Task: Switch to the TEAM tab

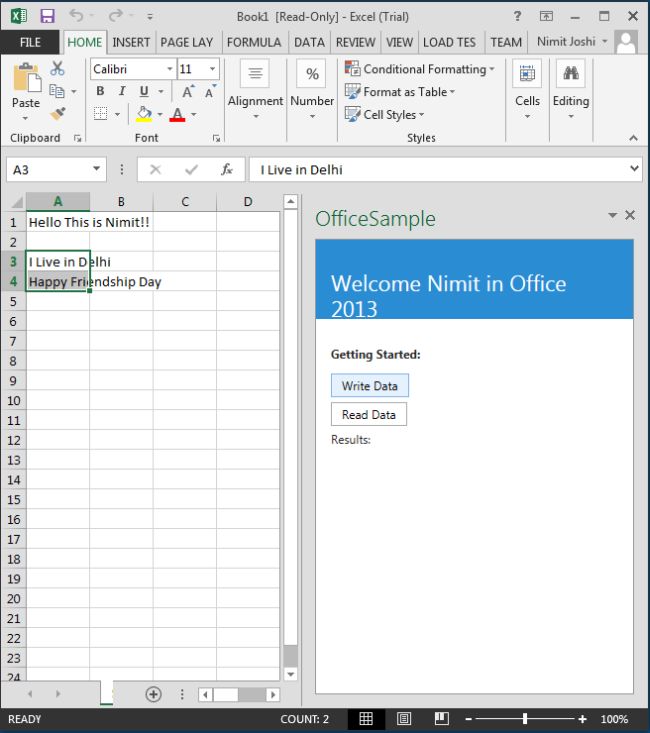Action: [x=506, y=43]
